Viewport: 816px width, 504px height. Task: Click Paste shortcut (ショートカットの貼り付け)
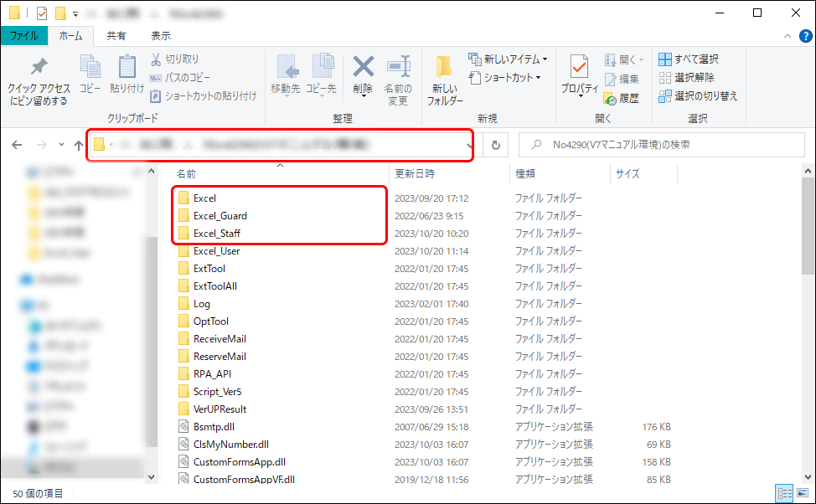[204, 95]
